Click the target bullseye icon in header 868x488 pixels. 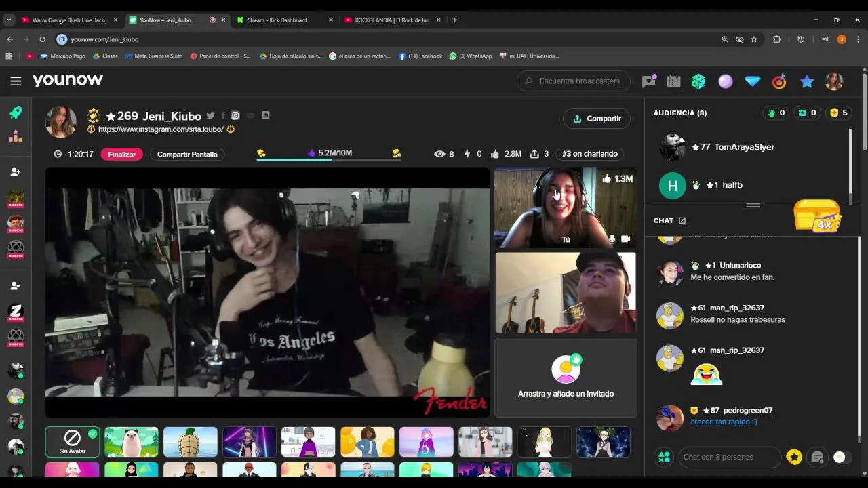779,81
